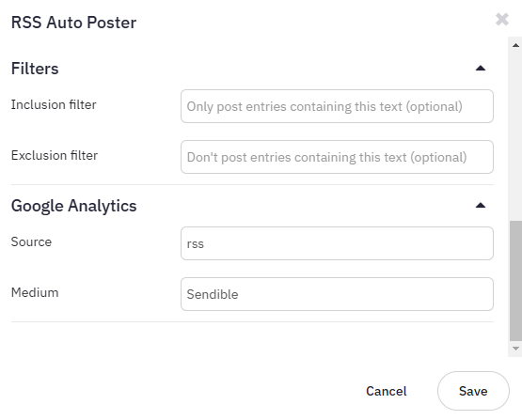The height and width of the screenshot is (420, 522).
Task: Click the Source label
Action: (31, 241)
